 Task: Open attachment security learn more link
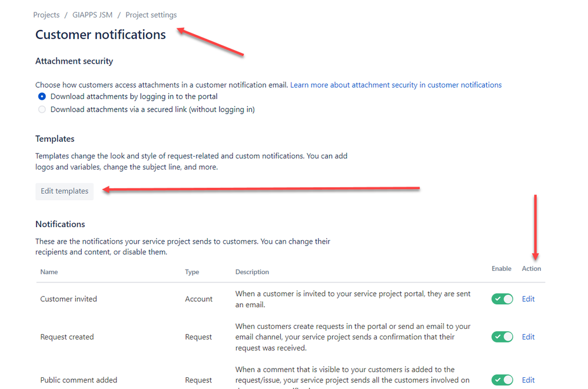[x=396, y=85]
